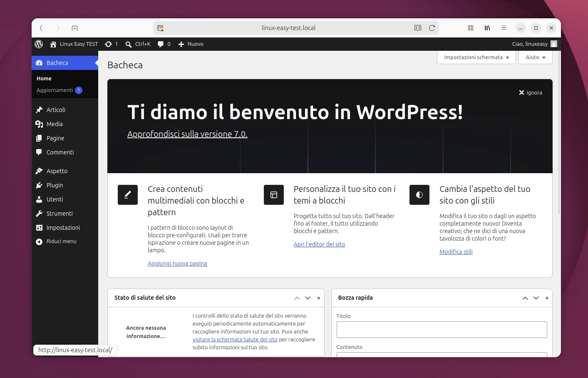Image resolution: width=588 pixels, height=378 pixels.
Task: Click the address bar URL linux-easy-test.local
Action: click(x=288, y=28)
